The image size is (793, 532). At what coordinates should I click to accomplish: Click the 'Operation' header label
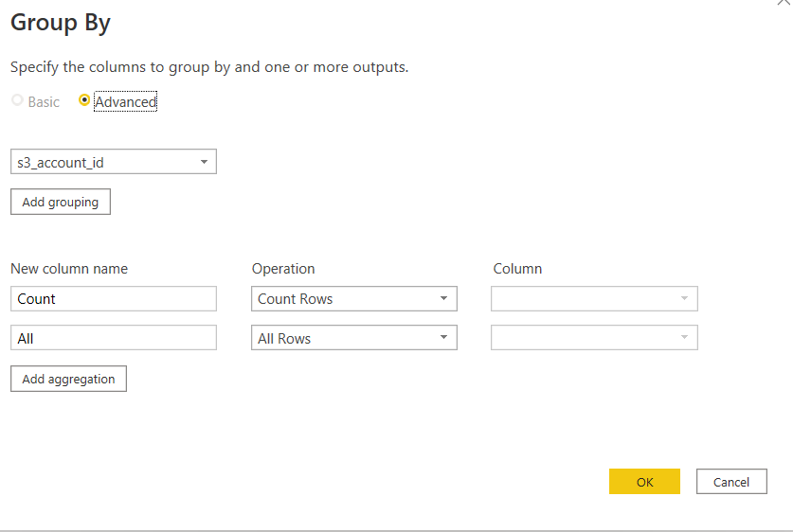[283, 269]
